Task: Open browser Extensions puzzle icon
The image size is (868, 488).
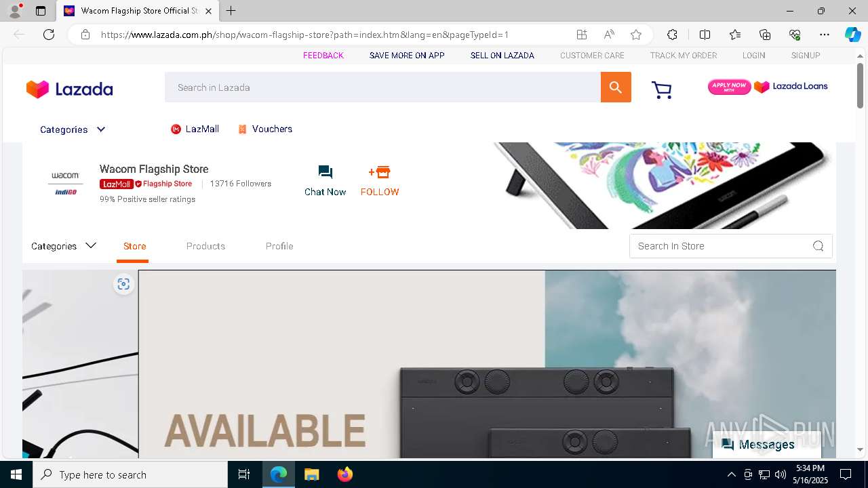Action: pyautogui.click(x=672, y=35)
